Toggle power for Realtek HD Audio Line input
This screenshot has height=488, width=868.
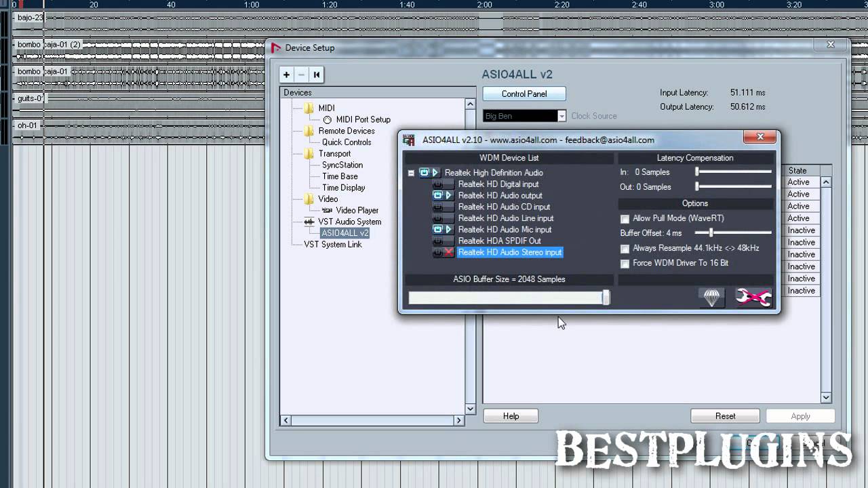(x=438, y=218)
